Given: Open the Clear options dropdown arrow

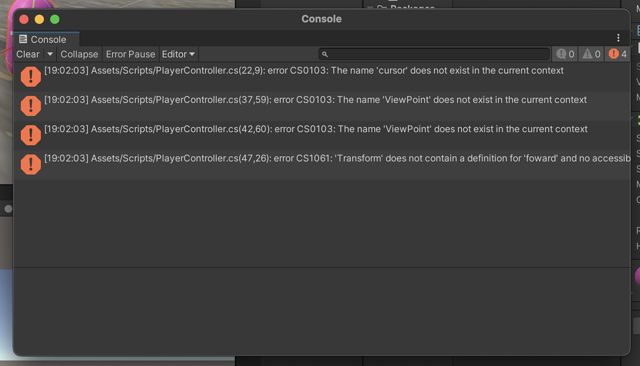Looking at the screenshot, I should point(50,54).
